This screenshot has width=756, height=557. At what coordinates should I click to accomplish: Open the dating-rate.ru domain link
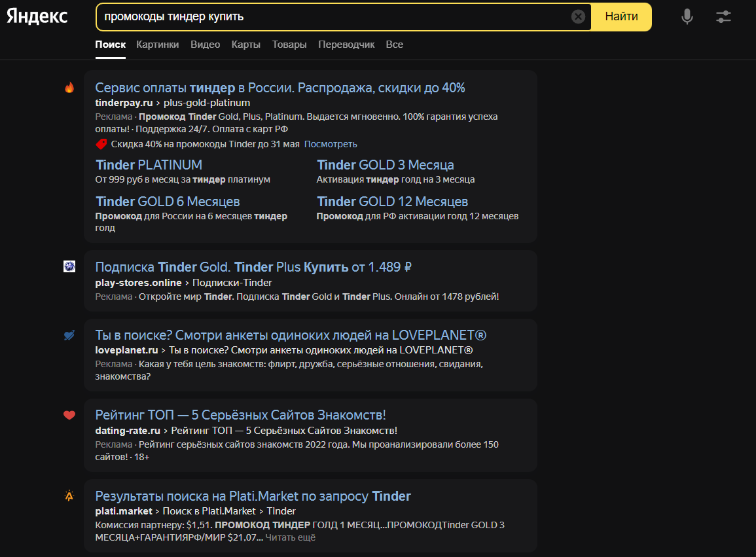128,431
